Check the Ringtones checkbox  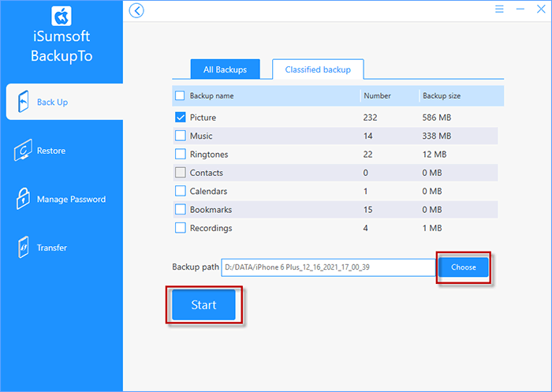click(181, 155)
